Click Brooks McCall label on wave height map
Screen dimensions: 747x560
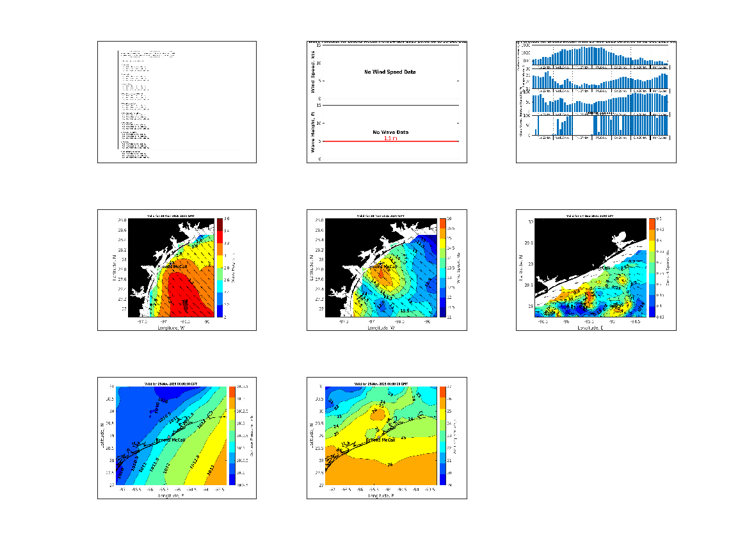pyautogui.click(x=172, y=266)
